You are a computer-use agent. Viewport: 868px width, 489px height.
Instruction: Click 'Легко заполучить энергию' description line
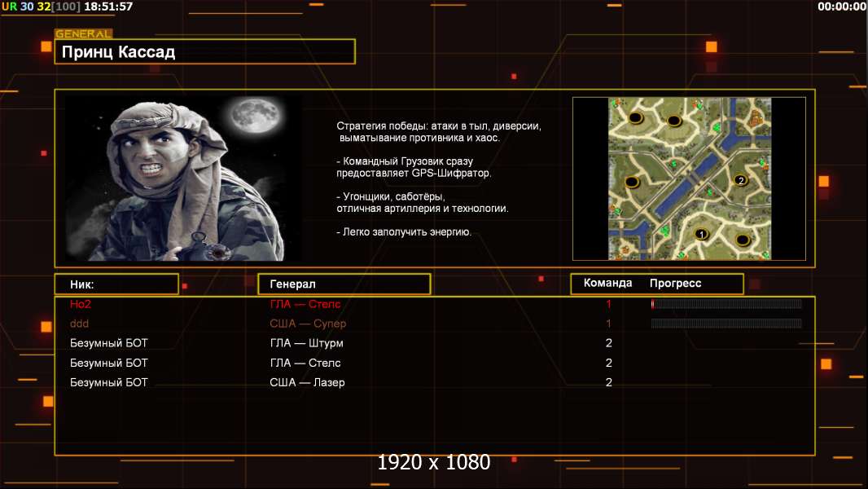pyautogui.click(x=404, y=232)
